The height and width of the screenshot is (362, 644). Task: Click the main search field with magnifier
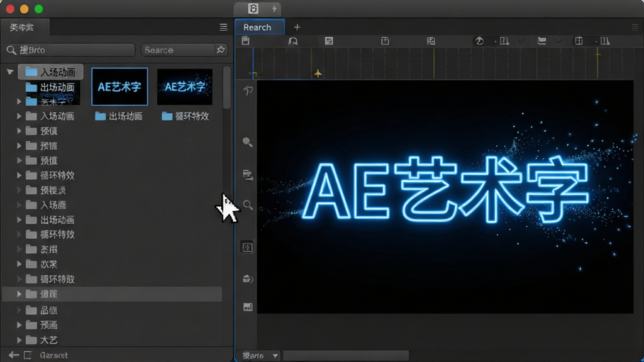[x=70, y=50]
